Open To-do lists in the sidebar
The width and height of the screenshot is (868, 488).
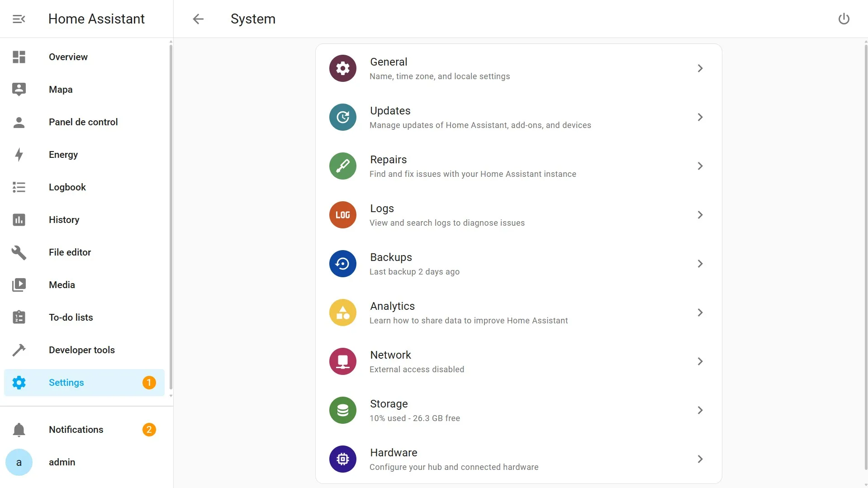pos(84,317)
